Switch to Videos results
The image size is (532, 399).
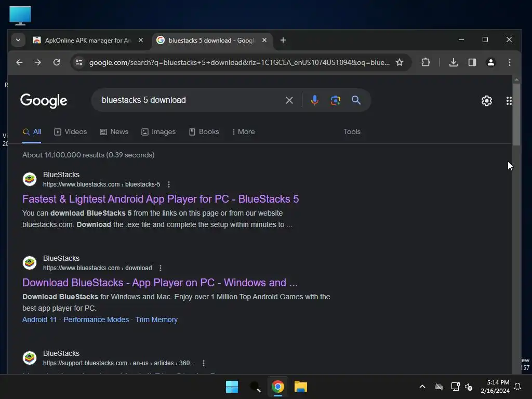71,131
